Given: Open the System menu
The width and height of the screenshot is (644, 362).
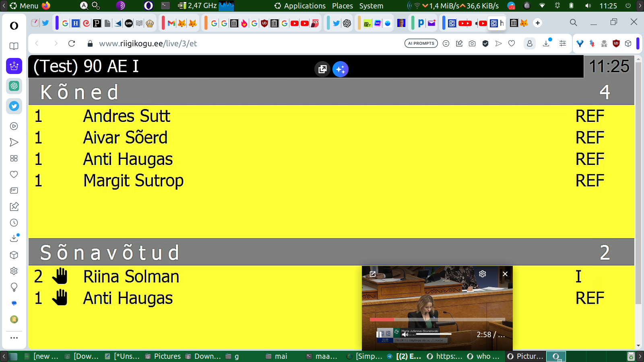Looking at the screenshot, I should pos(371,6).
